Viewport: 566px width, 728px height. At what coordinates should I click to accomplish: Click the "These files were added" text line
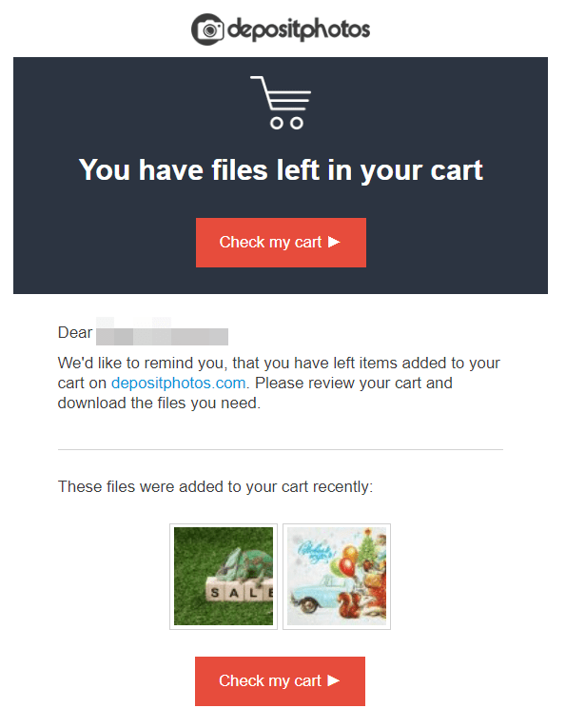tap(215, 486)
